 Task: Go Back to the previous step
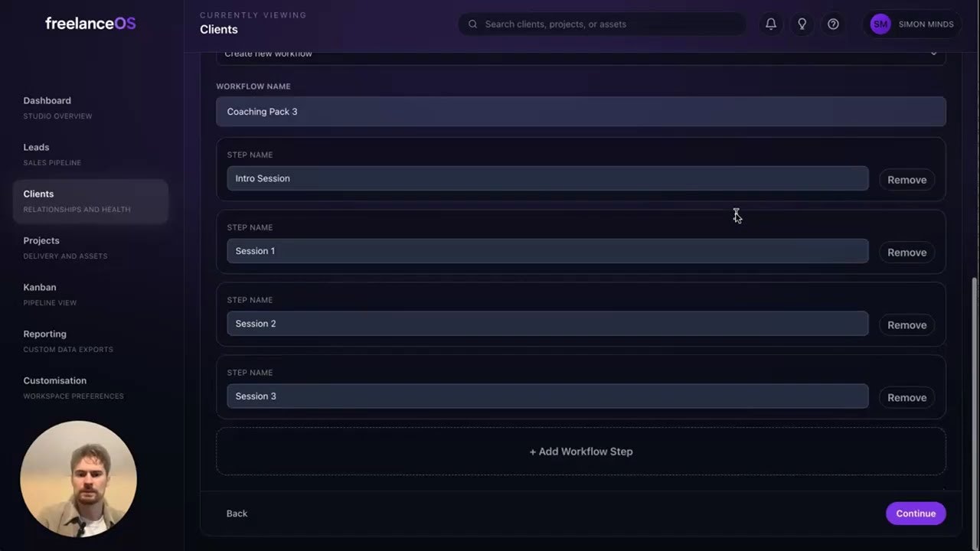point(237,514)
